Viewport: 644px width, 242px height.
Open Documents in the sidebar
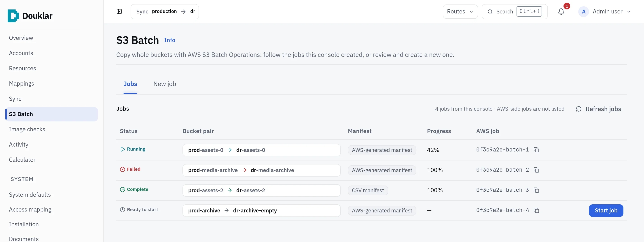24,239
